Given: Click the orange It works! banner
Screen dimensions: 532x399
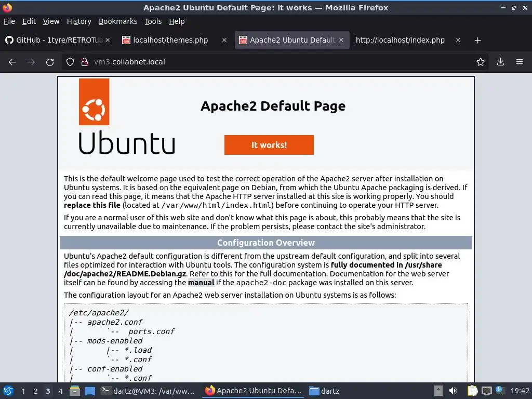Looking at the screenshot, I should coord(269,145).
